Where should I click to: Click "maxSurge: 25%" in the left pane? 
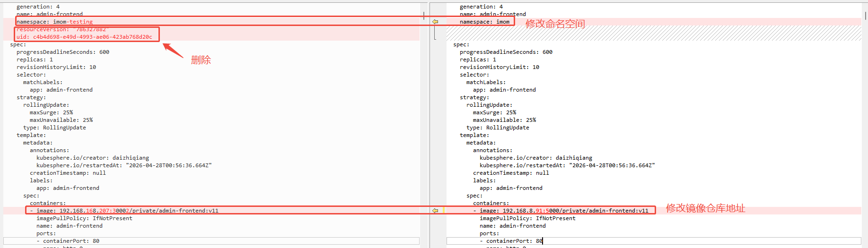[x=51, y=112]
